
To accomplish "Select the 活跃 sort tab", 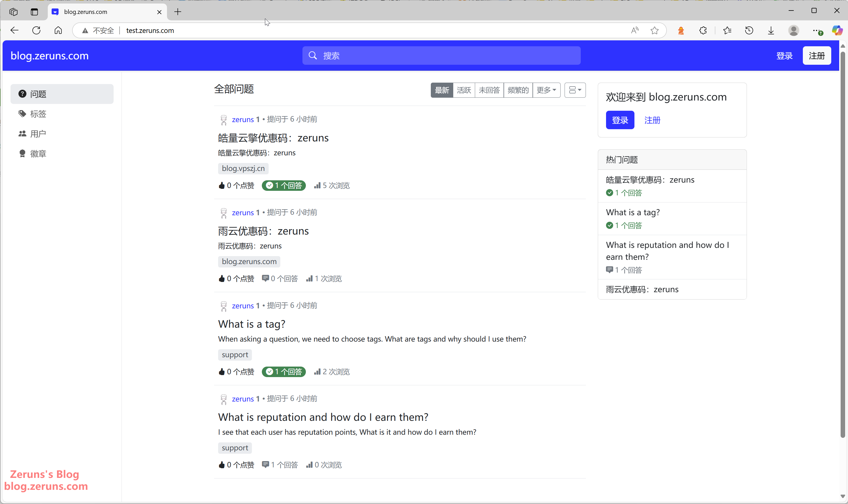I will [464, 90].
